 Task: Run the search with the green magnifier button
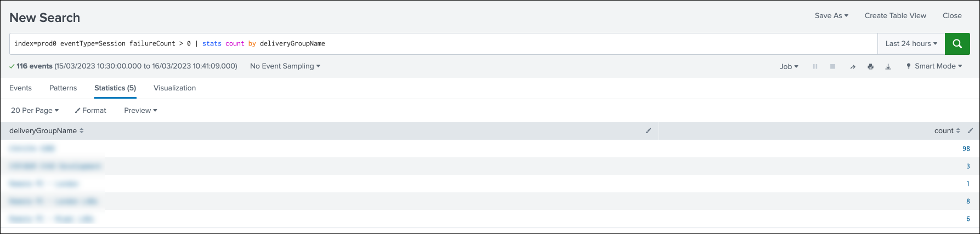957,44
